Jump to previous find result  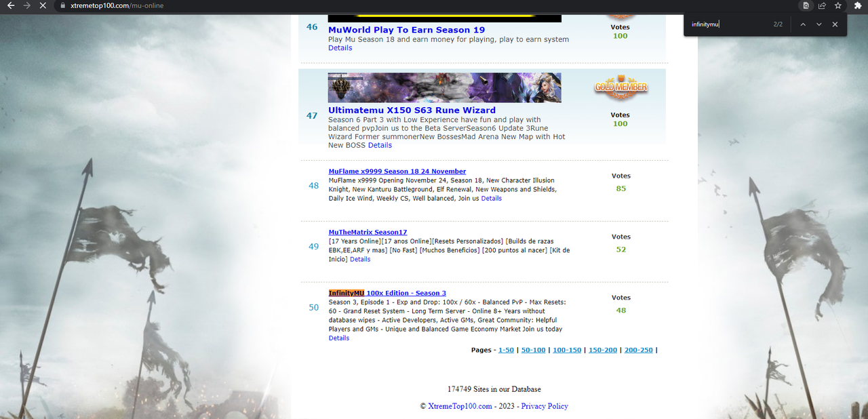[803, 24]
